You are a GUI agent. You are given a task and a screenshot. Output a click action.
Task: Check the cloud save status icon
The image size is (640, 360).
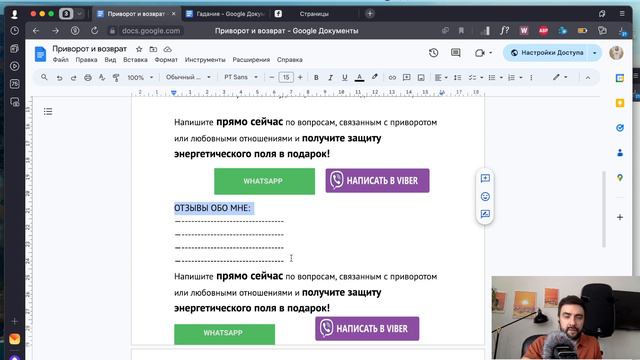167,49
